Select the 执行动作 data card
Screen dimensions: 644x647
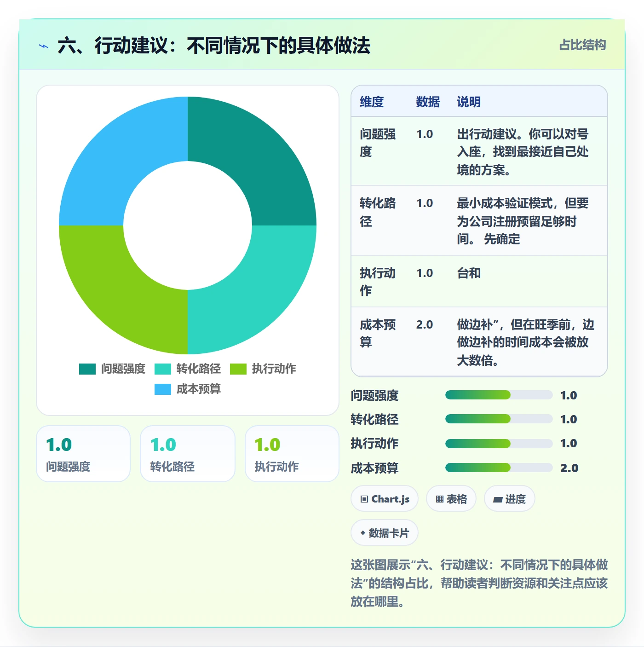(292, 454)
